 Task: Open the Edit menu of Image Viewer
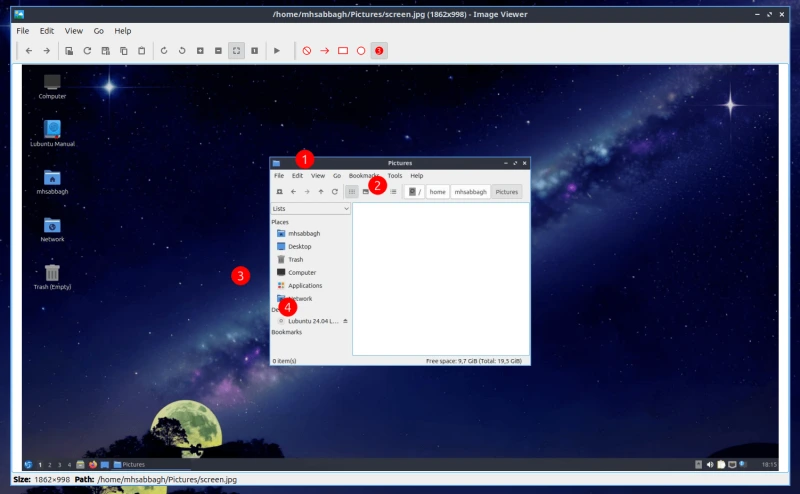pyautogui.click(x=47, y=31)
